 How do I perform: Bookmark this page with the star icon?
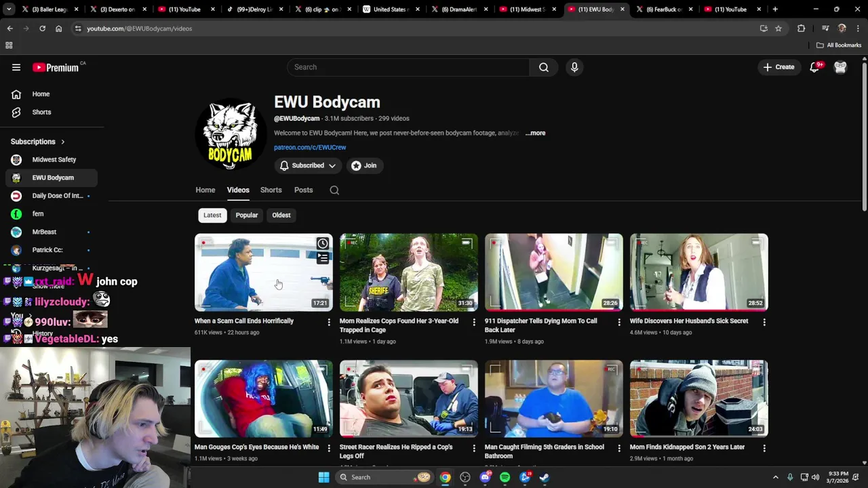(778, 28)
